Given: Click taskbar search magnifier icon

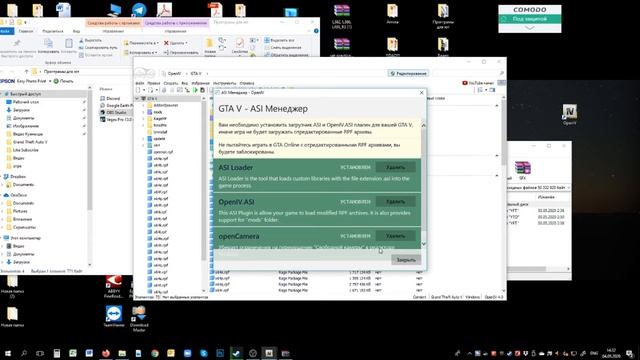Looking at the screenshot, I should pyautogui.click(x=24, y=353).
